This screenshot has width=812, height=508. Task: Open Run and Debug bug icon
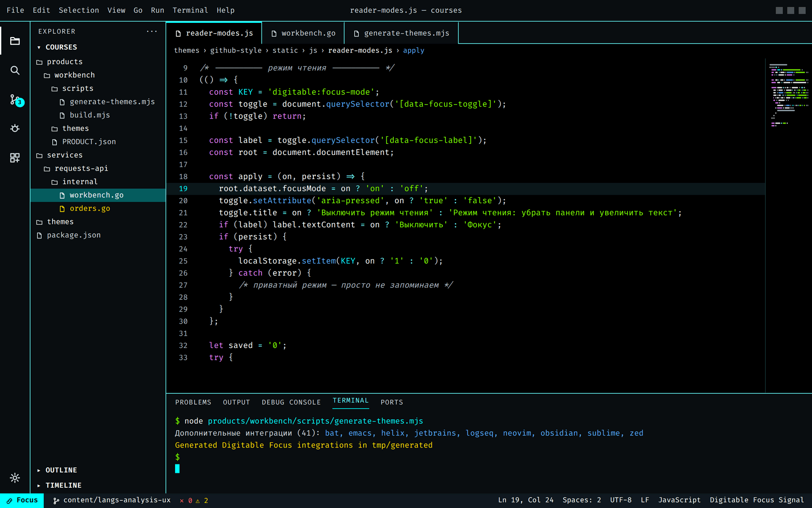15,128
